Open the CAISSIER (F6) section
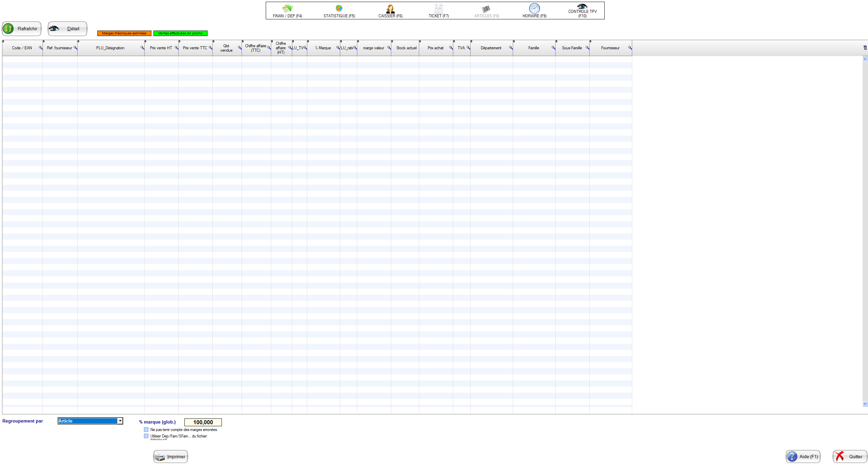This screenshot has height=465, width=868. [390, 11]
